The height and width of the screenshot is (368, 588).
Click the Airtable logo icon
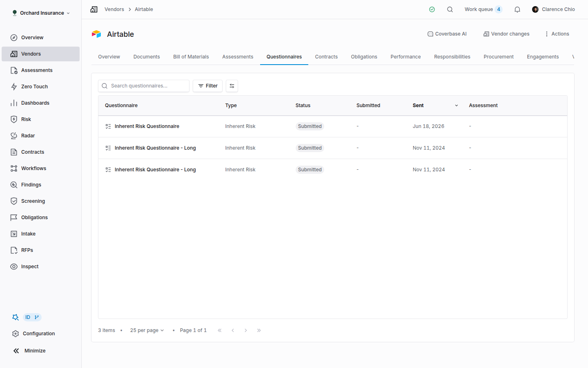[x=96, y=34]
